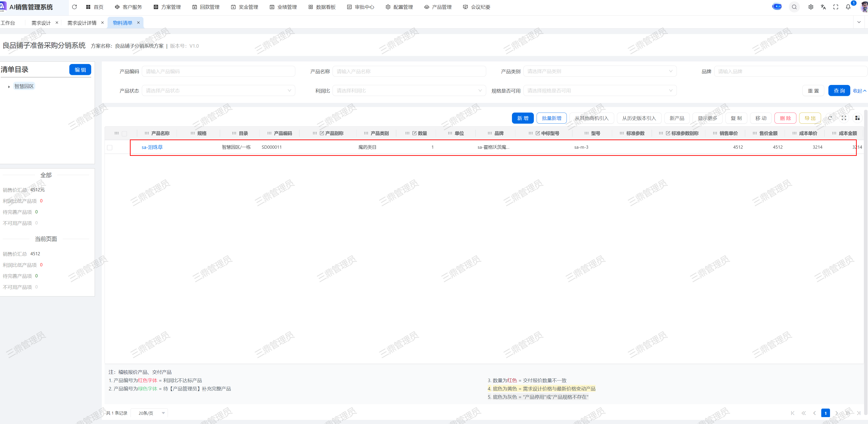Image resolution: width=868 pixels, height=424 pixels.
Task: Click the search magnifier icon in the header
Action: (794, 7)
